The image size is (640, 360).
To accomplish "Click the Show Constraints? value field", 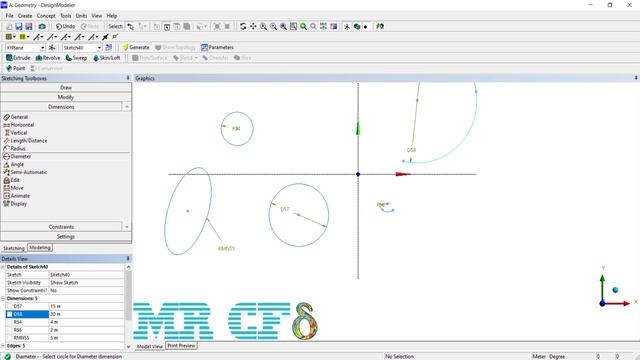I will 87,291.
